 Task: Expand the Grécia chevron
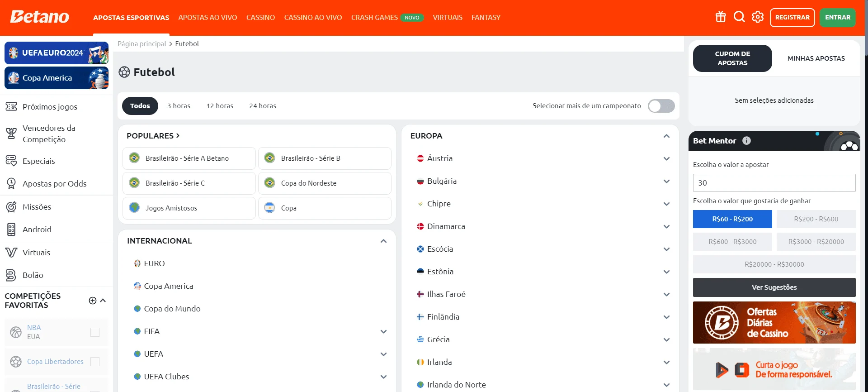(666, 339)
